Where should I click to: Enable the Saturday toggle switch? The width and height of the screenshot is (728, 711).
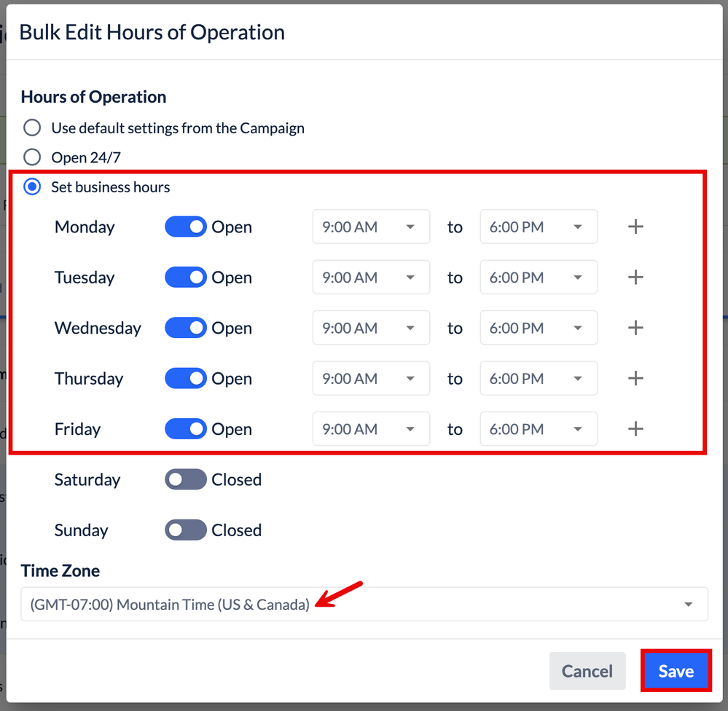click(x=186, y=479)
